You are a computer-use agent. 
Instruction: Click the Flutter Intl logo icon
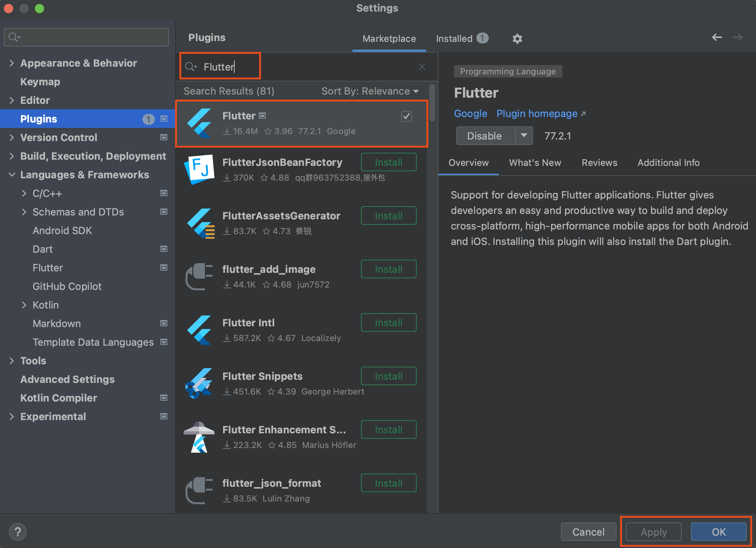tap(199, 330)
